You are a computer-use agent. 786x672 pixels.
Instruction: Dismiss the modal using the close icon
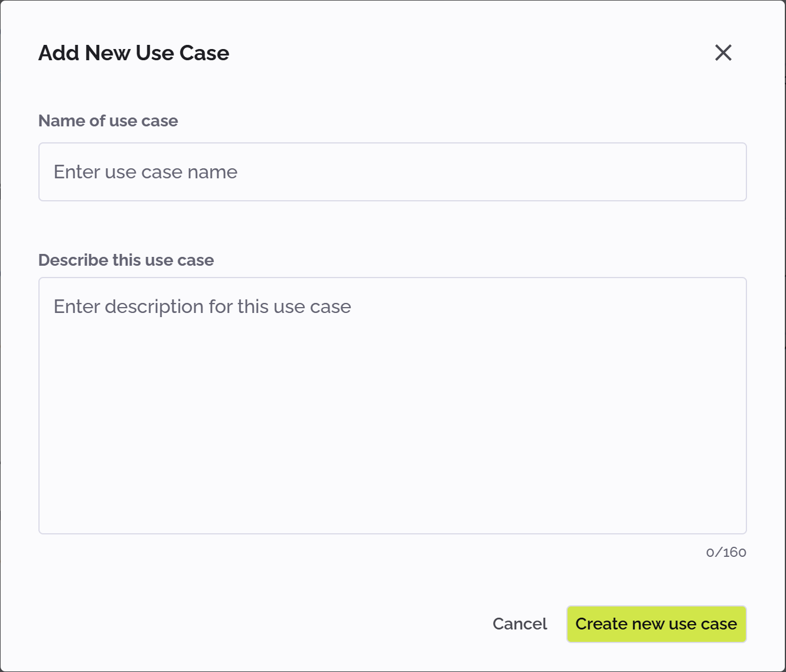pos(723,53)
